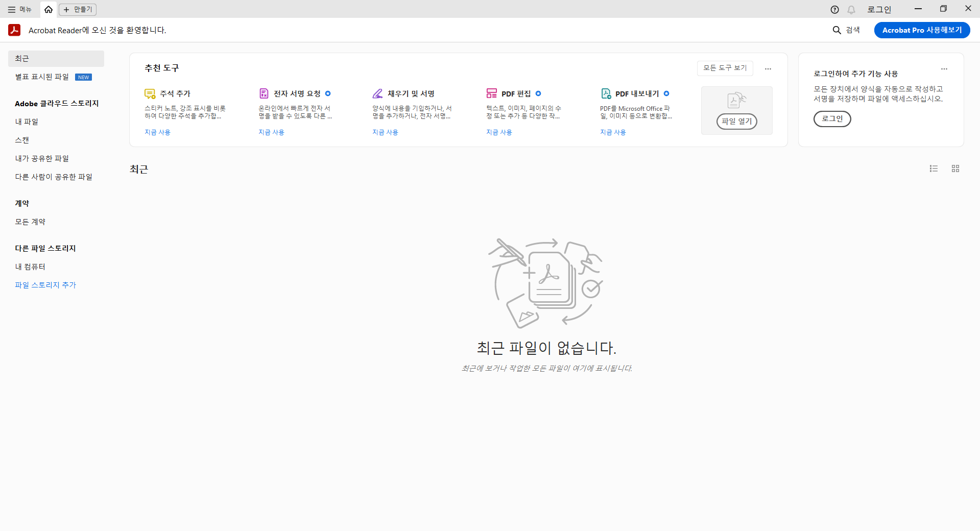Open 내가 공유한 파일
The height and width of the screenshot is (531, 980).
click(x=42, y=158)
